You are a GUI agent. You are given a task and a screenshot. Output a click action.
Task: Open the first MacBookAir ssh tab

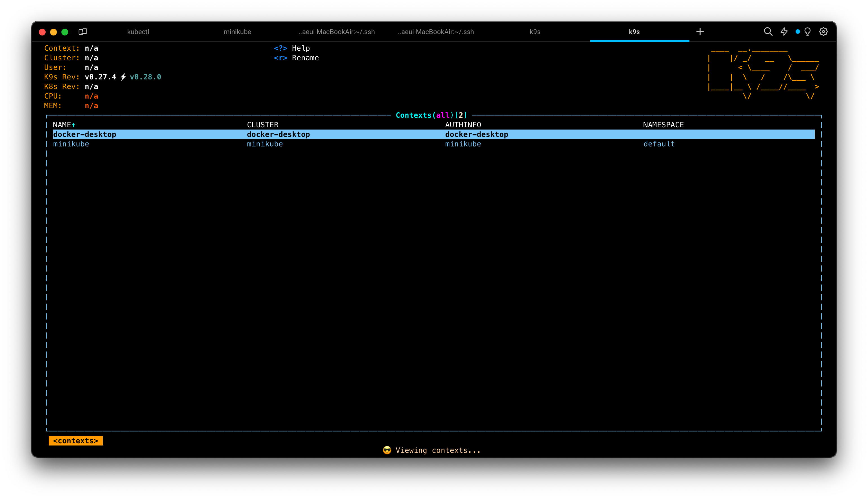click(x=337, y=32)
